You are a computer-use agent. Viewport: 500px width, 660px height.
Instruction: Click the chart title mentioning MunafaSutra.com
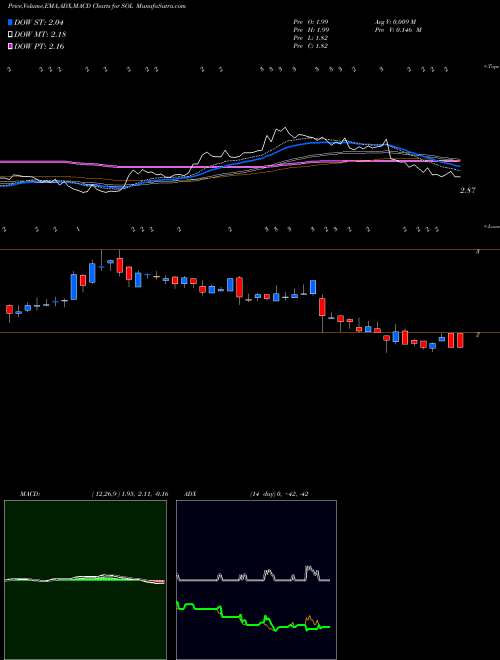tap(97, 6)
